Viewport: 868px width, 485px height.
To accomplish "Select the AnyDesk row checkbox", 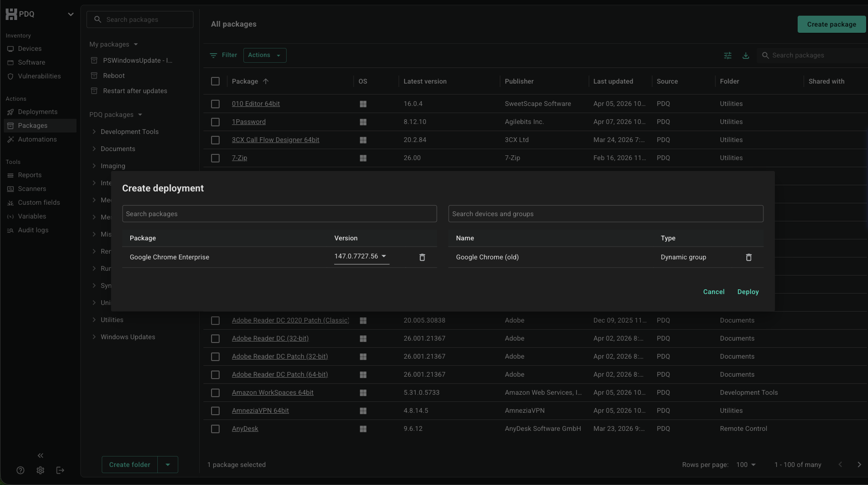I will 215,429.
